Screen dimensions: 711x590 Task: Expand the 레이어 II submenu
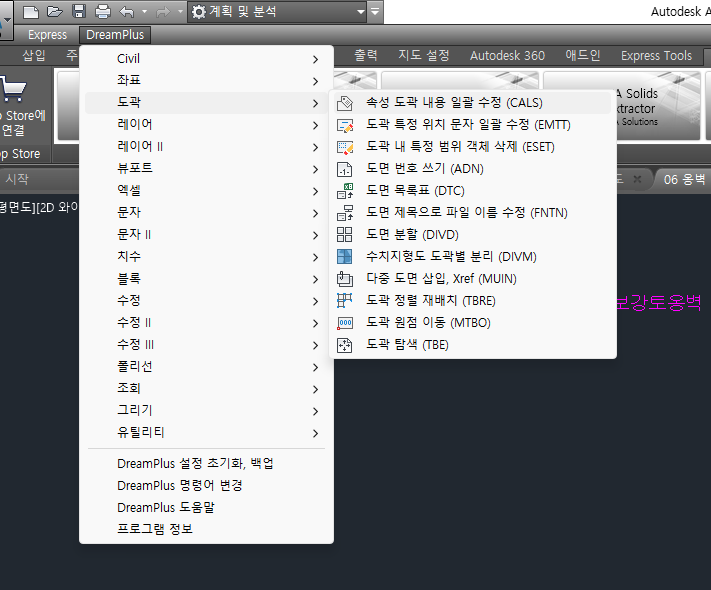(x=206, y=147)
